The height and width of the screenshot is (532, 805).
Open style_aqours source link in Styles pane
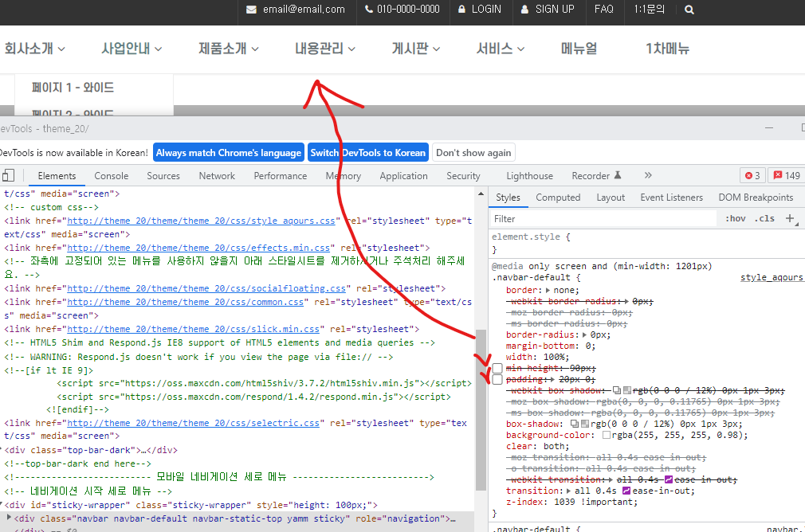[772, 277]
